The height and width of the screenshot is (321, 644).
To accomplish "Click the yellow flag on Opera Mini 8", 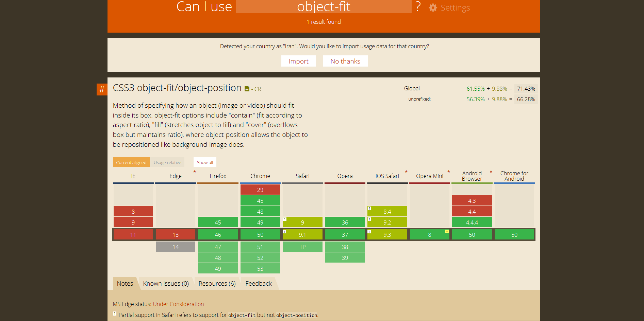I will pyautogui.click(x=447, y=231).
